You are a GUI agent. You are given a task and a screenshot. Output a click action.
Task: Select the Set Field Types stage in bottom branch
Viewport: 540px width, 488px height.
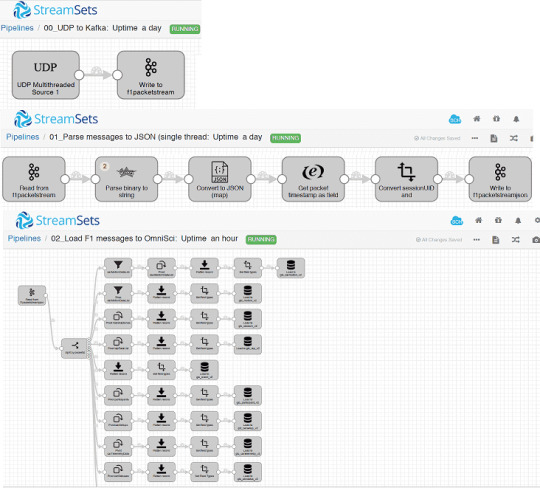click(x=205, y=472)
